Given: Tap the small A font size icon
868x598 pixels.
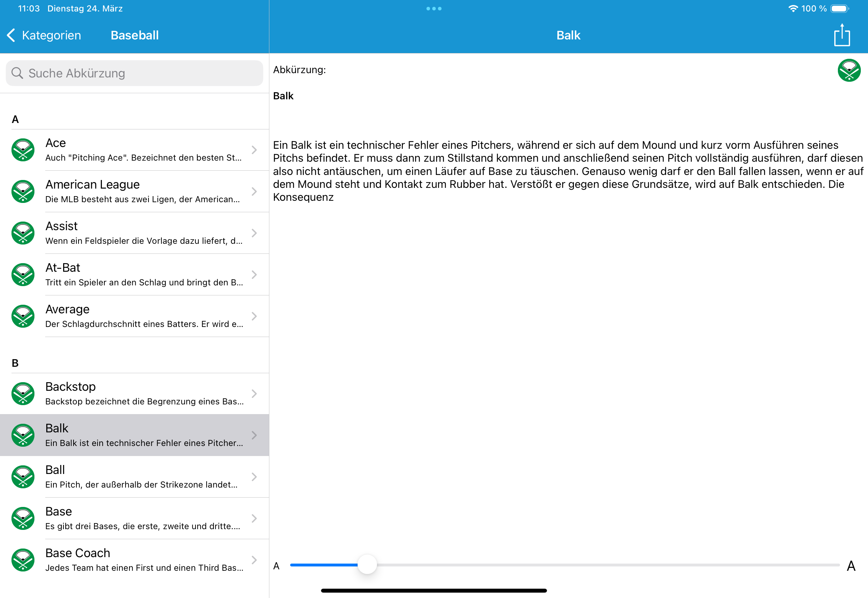Looking at the screenshot, I should pyautogui.click(x=277, y=566).
